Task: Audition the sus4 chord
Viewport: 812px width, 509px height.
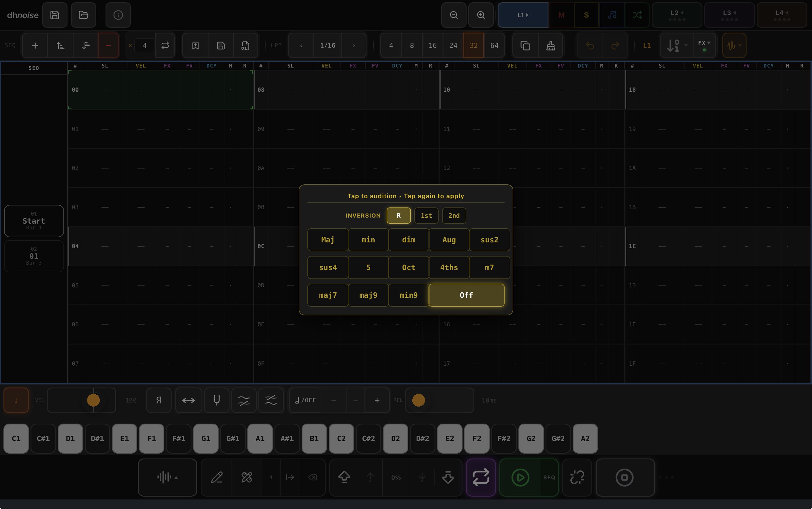Action: point(328,268)
